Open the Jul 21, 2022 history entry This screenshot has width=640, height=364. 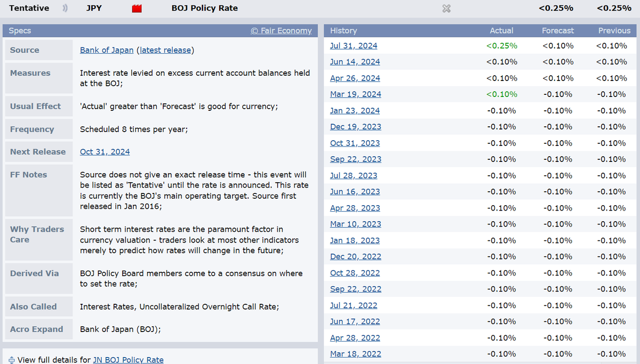click(x=354, y=306)
